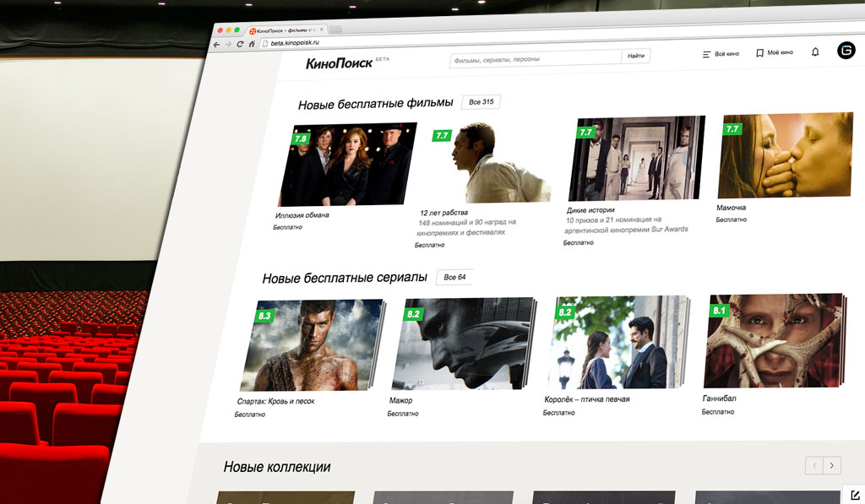The width and height of the screenshot is (865, 504).
Task: Open the user profile avatar
Action: 846,51
